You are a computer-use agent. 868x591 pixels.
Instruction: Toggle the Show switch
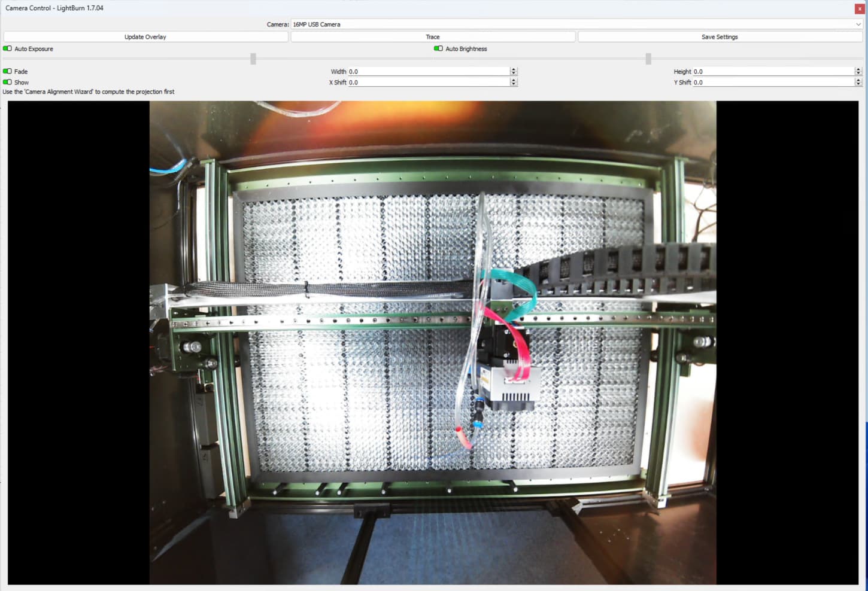coord(7,82)
